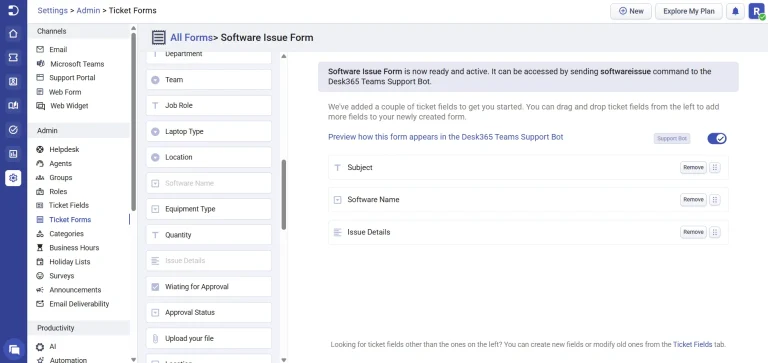Viewport: 768px width, 363px height.
Task: Open the Reports chart icon in left rail
Action: pos(13,154)
